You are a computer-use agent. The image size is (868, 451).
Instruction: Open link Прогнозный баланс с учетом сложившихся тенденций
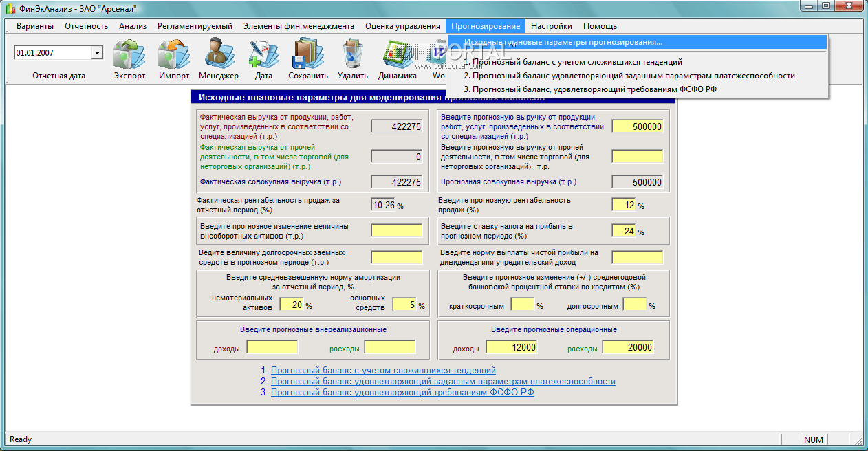(x=383, y=370)
